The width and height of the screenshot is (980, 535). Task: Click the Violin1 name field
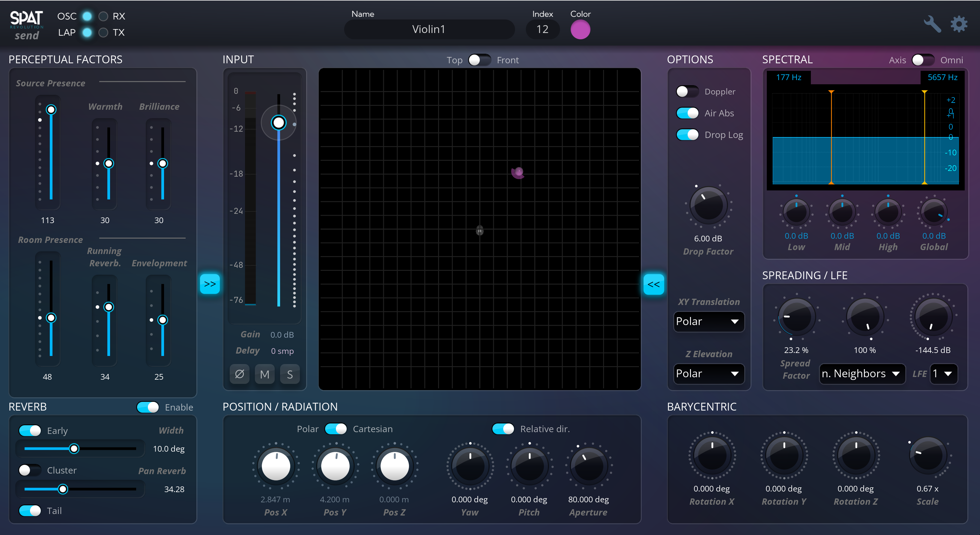[x=429, y=29]
